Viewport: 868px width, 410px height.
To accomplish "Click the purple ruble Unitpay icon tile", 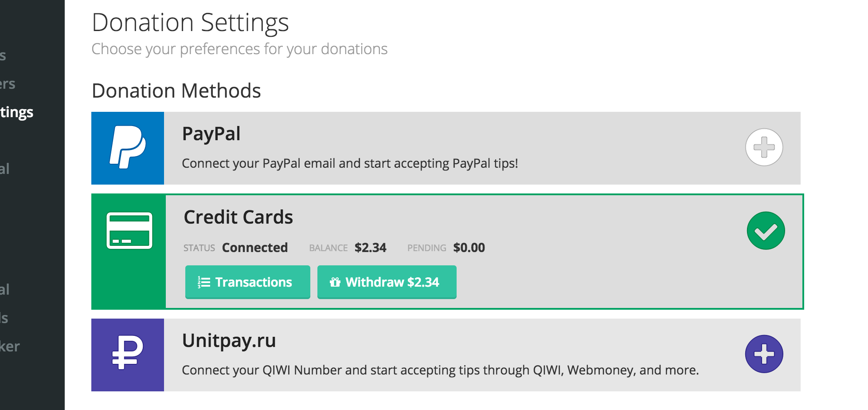I will point(128,355).
